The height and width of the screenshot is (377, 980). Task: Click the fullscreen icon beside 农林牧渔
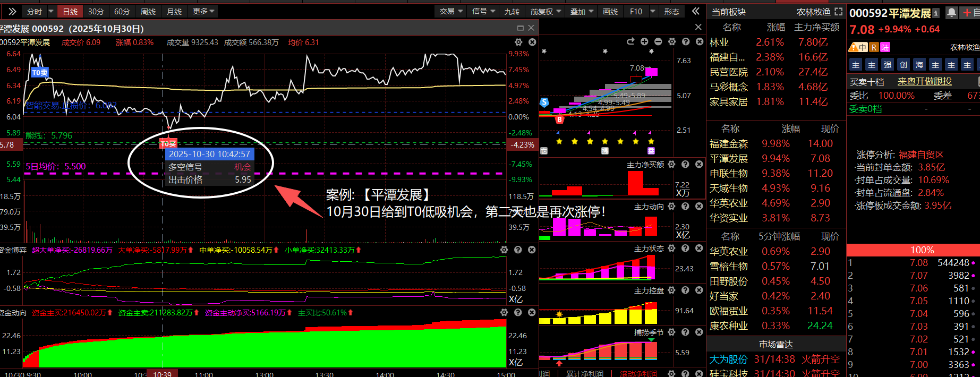coord(839,12)
